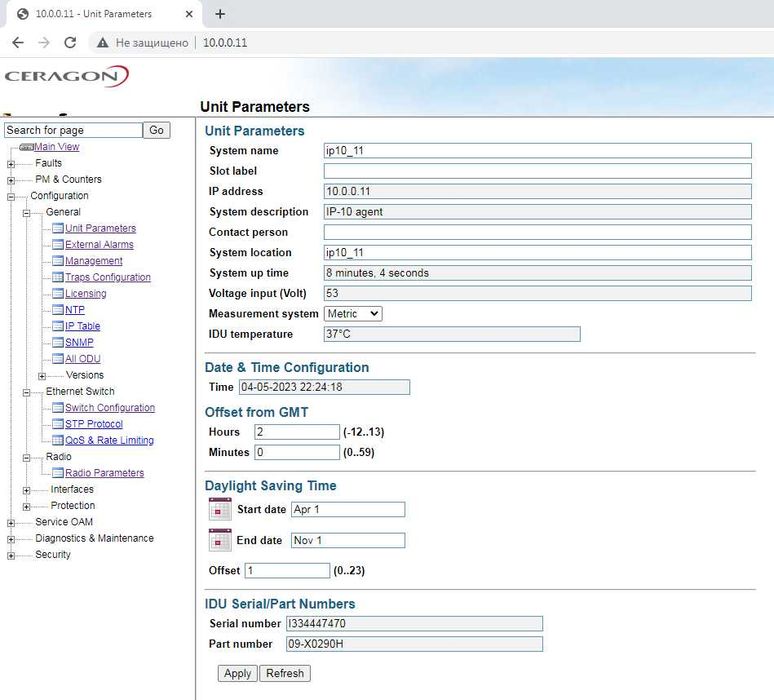Click the page icon beside SNMP
This screenshot has height=700, width=774.
[58, 342]
